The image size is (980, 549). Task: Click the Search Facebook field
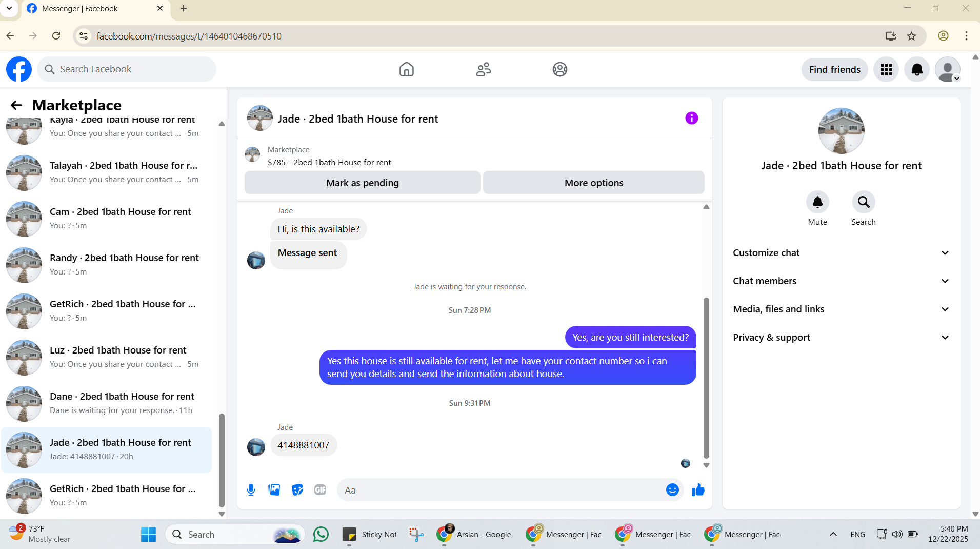click(x=127, y=69)
